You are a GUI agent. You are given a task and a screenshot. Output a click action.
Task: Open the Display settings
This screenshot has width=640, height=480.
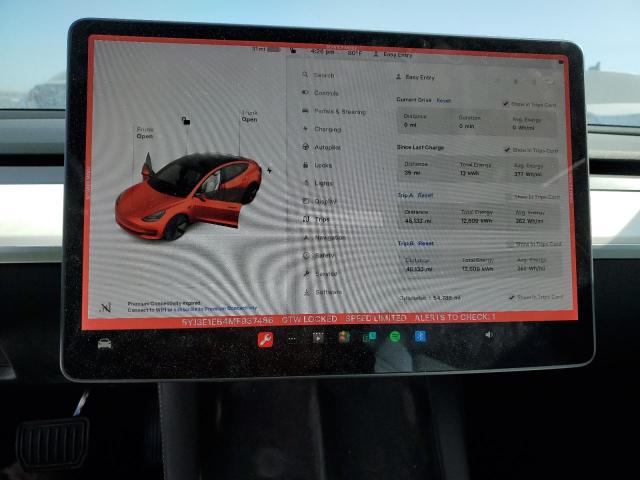[320, 201]
